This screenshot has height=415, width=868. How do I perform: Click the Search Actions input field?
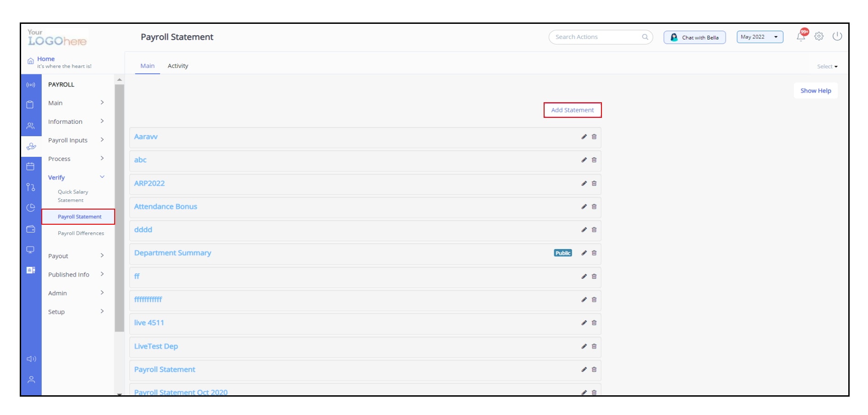[596, 37]
